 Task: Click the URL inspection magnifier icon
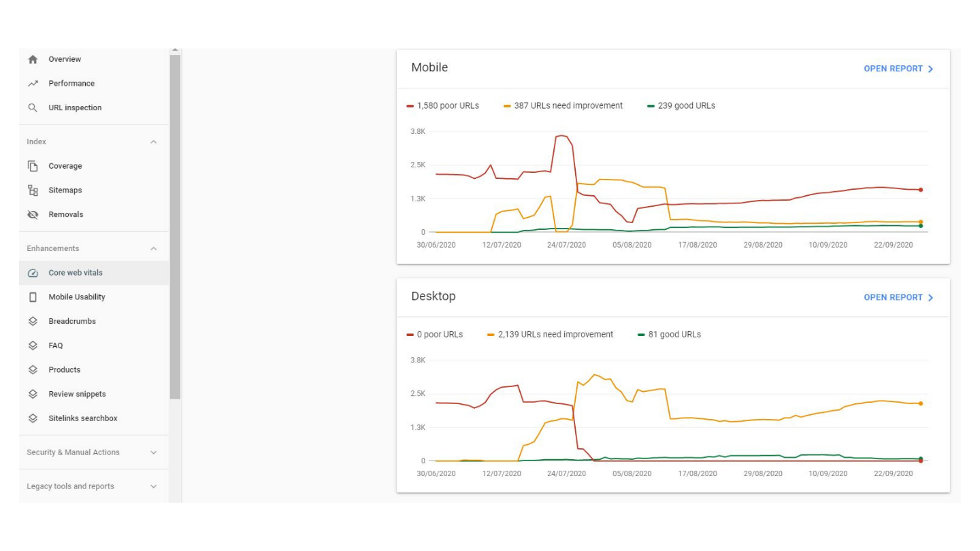[33, 107]
